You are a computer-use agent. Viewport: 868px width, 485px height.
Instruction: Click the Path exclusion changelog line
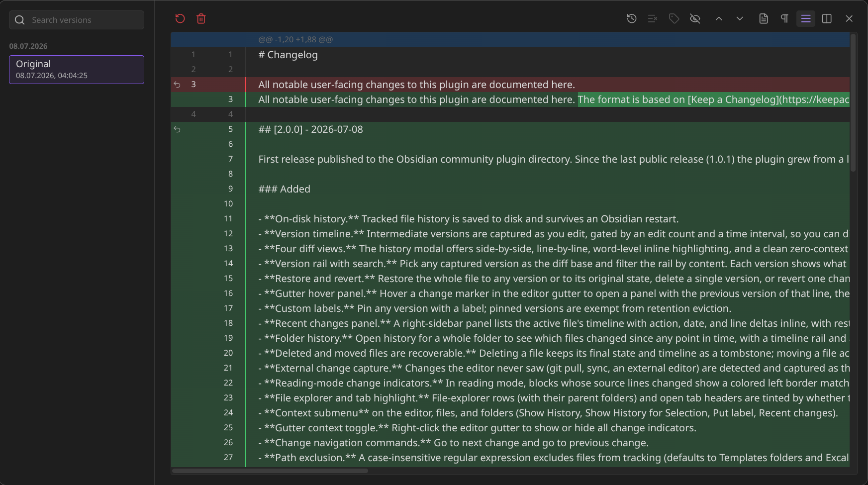coord(554,458)
